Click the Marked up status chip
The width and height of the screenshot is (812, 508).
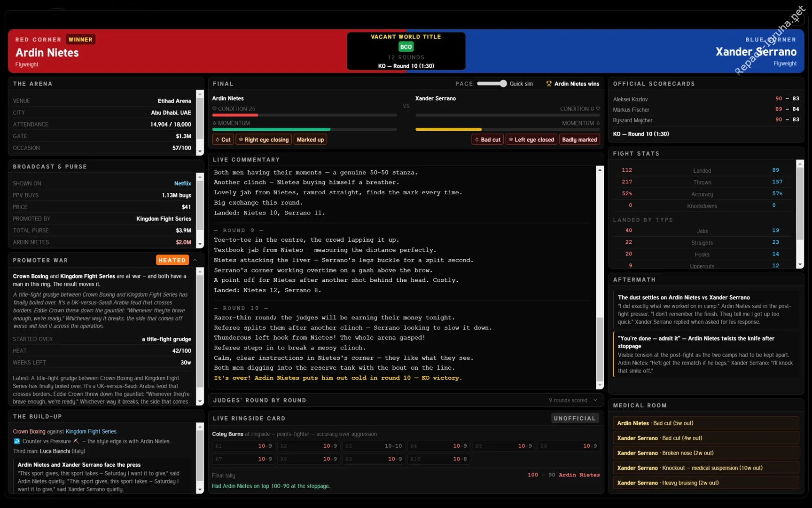point(310,140)
